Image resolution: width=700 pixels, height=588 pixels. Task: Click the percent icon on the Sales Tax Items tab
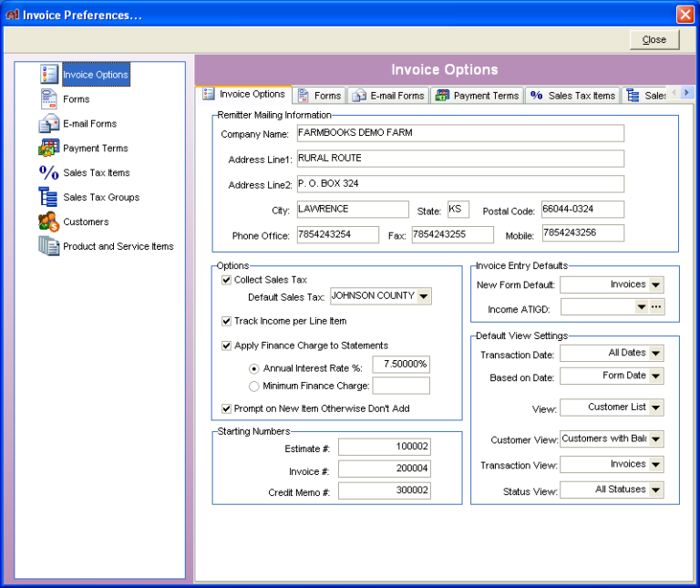point(537,95)
